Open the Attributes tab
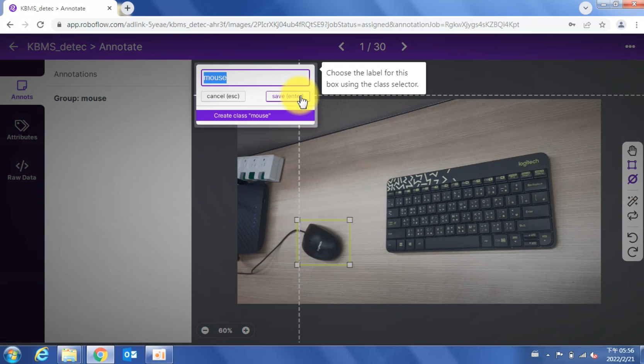The image size is (644, 364). coord(22,130)
